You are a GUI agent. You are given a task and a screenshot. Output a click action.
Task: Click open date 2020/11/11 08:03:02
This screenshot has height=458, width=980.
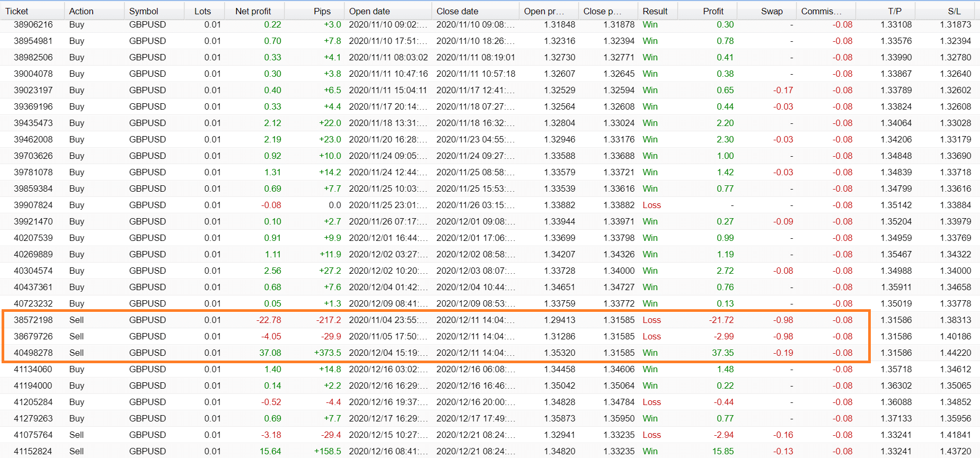pyautogui.click(x=388, y=57)
